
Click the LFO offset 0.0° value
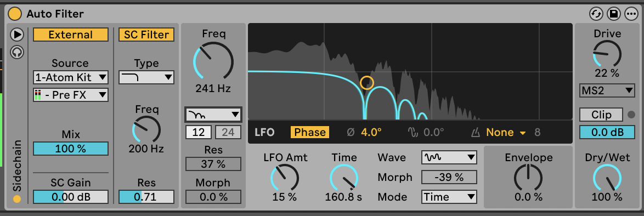(x=434, y=132)
